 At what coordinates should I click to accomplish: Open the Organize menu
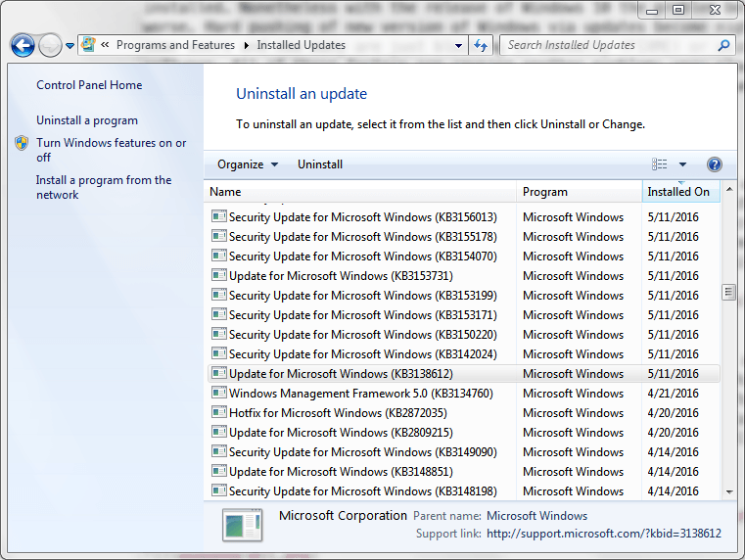point(248,164)
